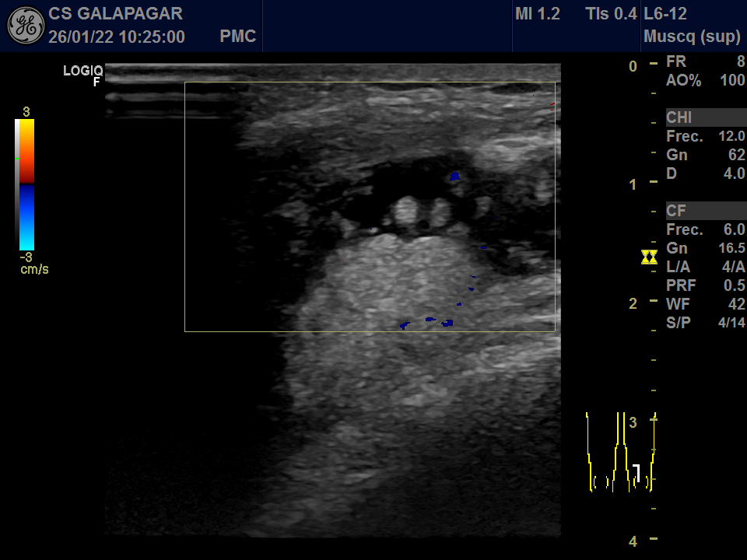747x560 pixels.
Task: Click the blue flow spot above the twin round structures
Action: [455, 177]
